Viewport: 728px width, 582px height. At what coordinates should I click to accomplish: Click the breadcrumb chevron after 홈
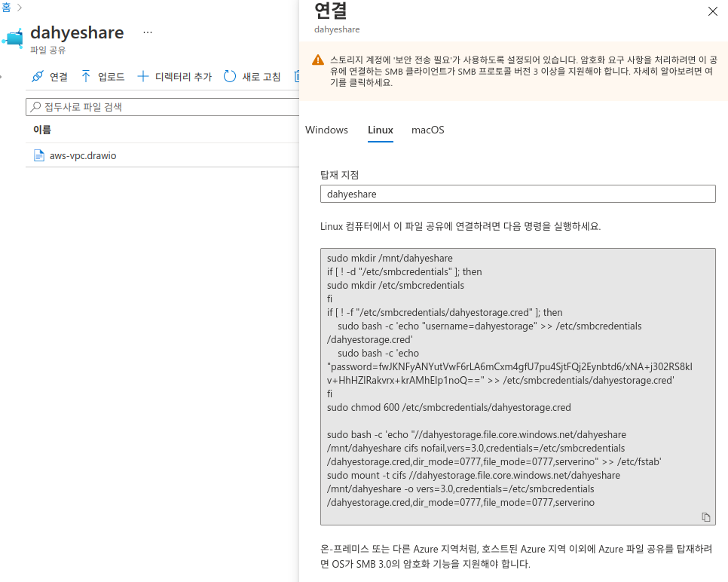[20, 8]
